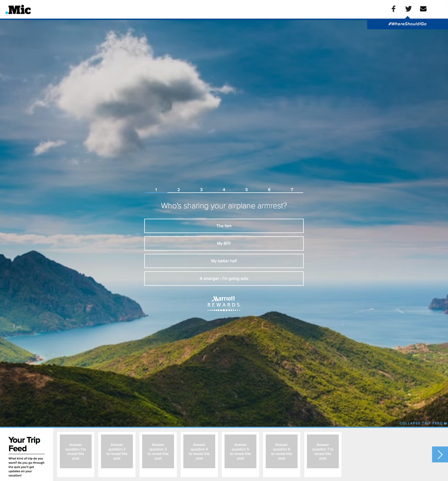The image size is (448, 481).
Task: Click the Mic logo
Action: (x=18, y=10)
